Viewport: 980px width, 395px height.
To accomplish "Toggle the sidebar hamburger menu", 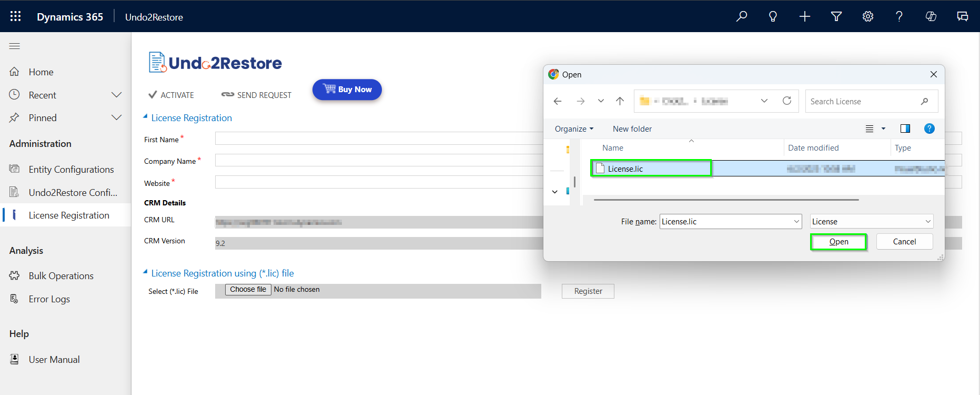I will (x=15, y=46).
